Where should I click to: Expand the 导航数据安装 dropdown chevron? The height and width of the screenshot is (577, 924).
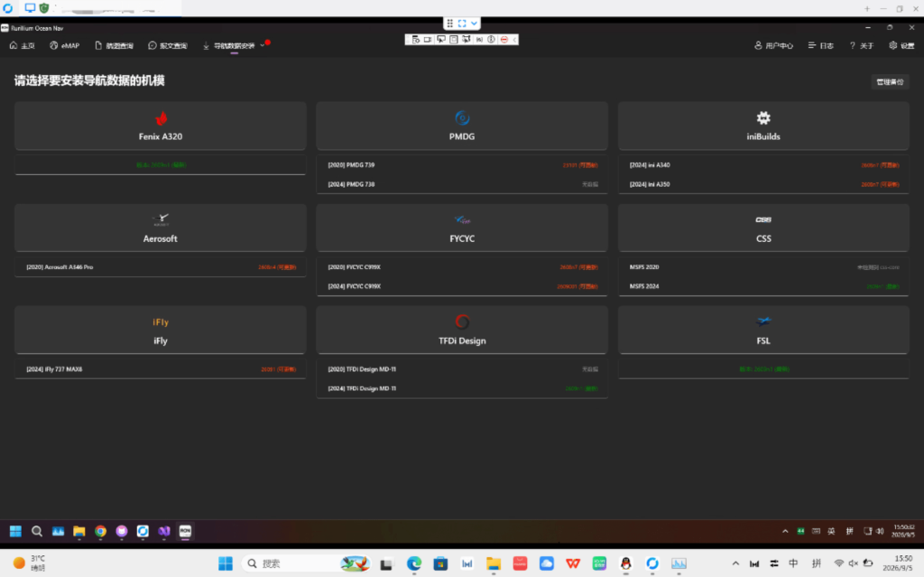(263, 45)
